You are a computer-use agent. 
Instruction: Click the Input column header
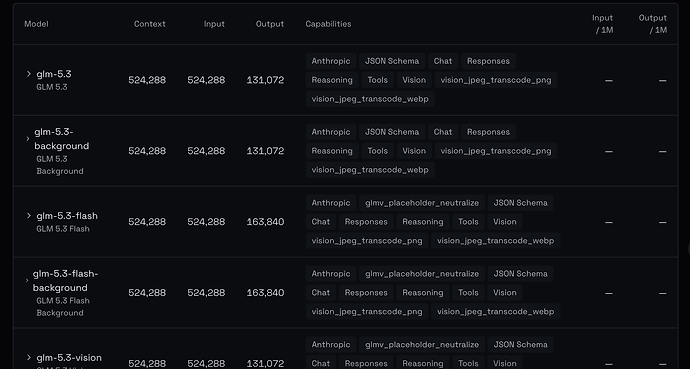coord(214,24)
